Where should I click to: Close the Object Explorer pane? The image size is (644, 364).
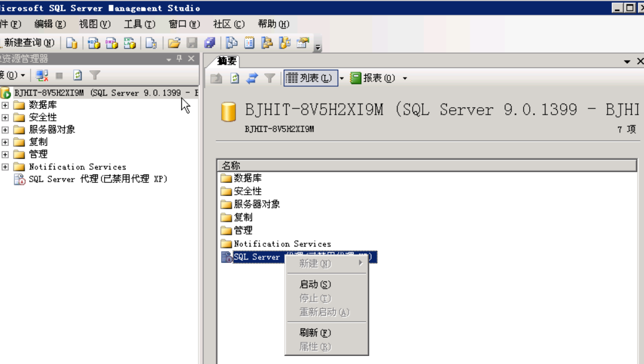191,59
